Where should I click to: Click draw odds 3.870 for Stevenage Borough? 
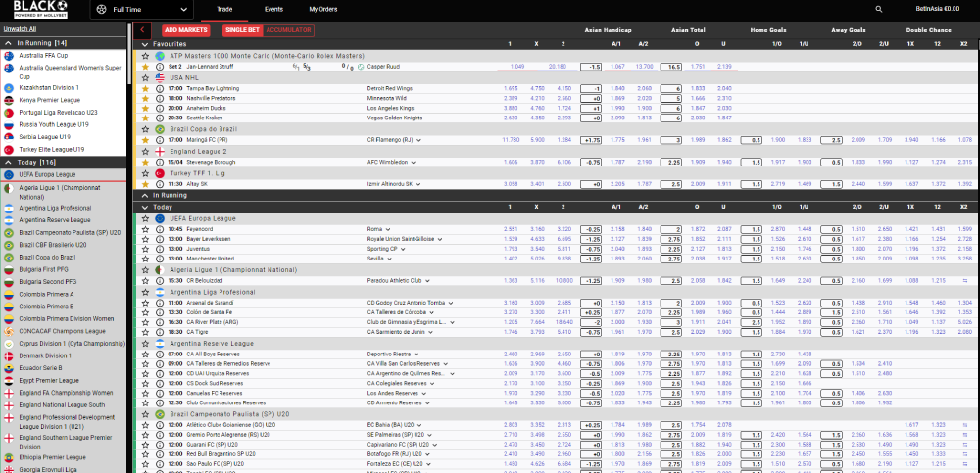(537, 162)
